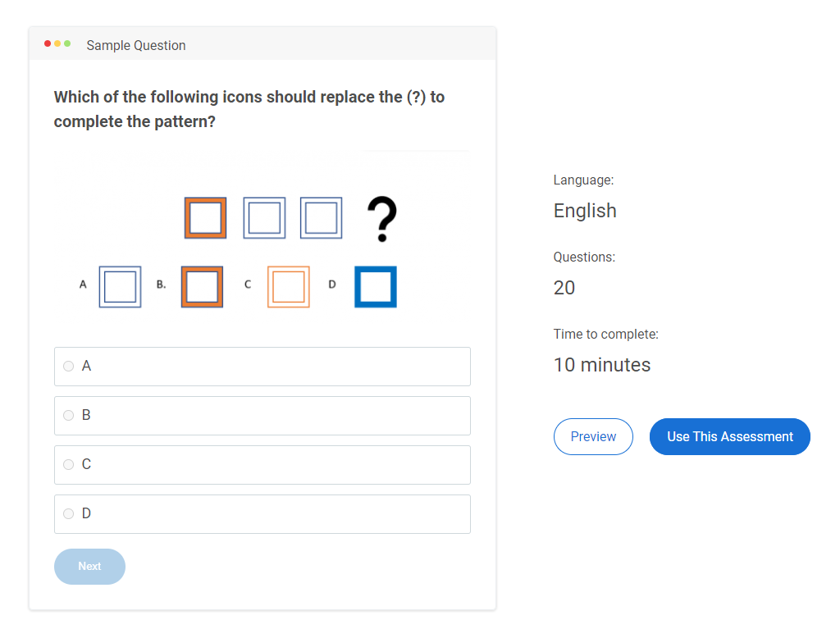Choose radio option C
This screenshot has width=840, height=638.
pos(69,465)
